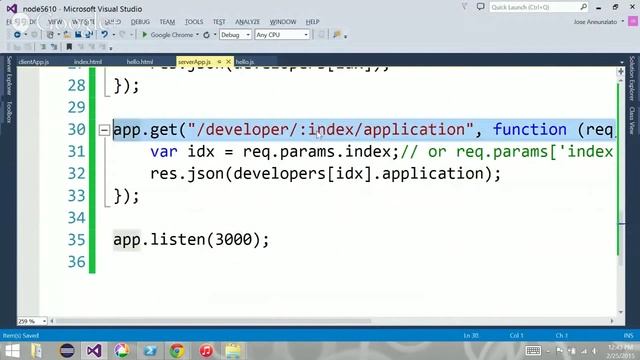640x360 pixels.
Task: Click the Refresh browser icon
Action: pyautogui.click(x=206, y=35)
